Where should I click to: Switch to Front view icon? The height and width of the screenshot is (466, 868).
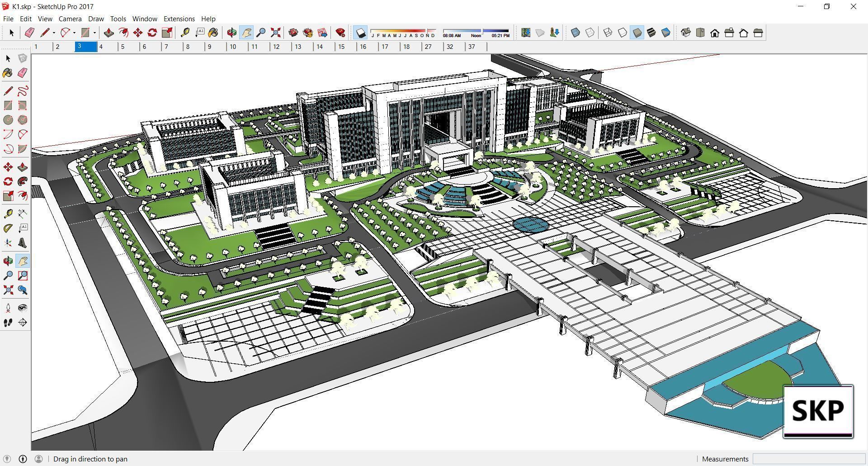coord(715,33)
